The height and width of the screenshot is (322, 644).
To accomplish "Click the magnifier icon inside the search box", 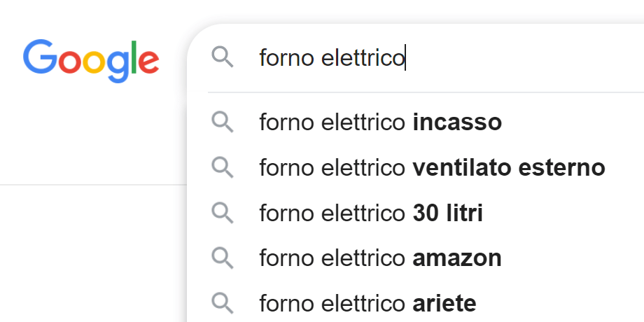I will [222, 57].
